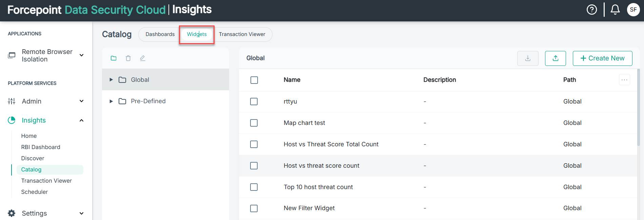644x220 pixels.
Task: Open the Map chart test widget
Action: point(304,123)
